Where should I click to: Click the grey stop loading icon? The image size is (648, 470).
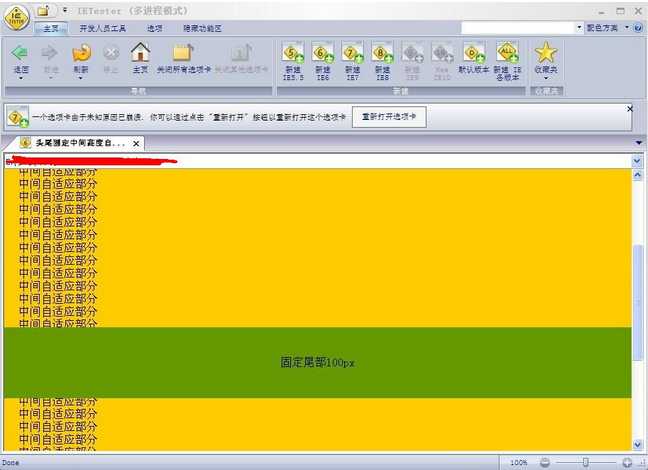tap(111, 52)
